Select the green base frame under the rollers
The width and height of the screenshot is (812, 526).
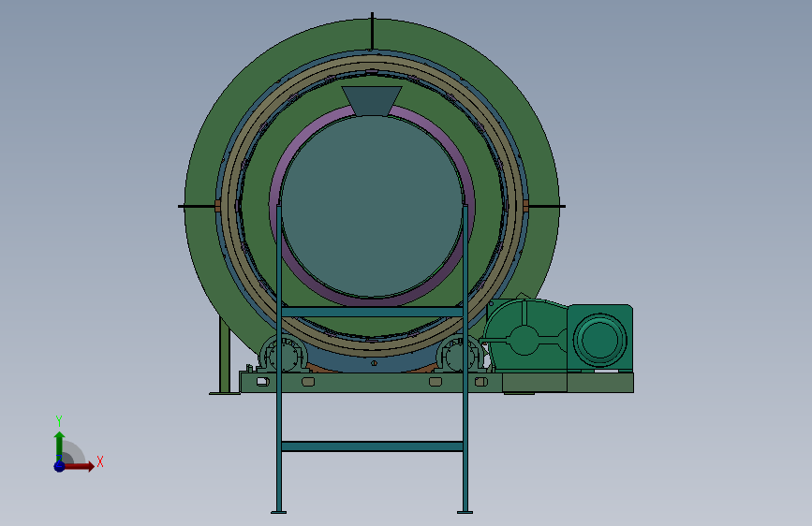coord(371,383)
